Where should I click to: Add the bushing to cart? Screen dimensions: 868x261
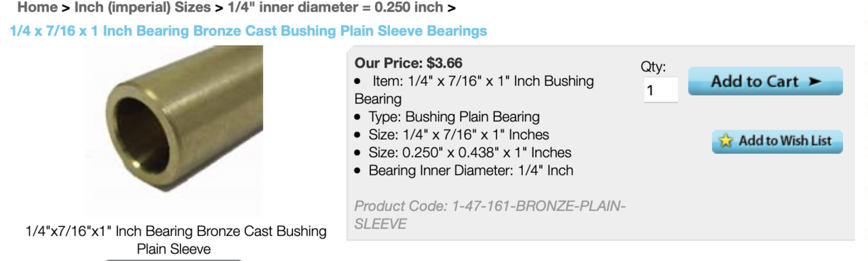(x=766, y=81)
